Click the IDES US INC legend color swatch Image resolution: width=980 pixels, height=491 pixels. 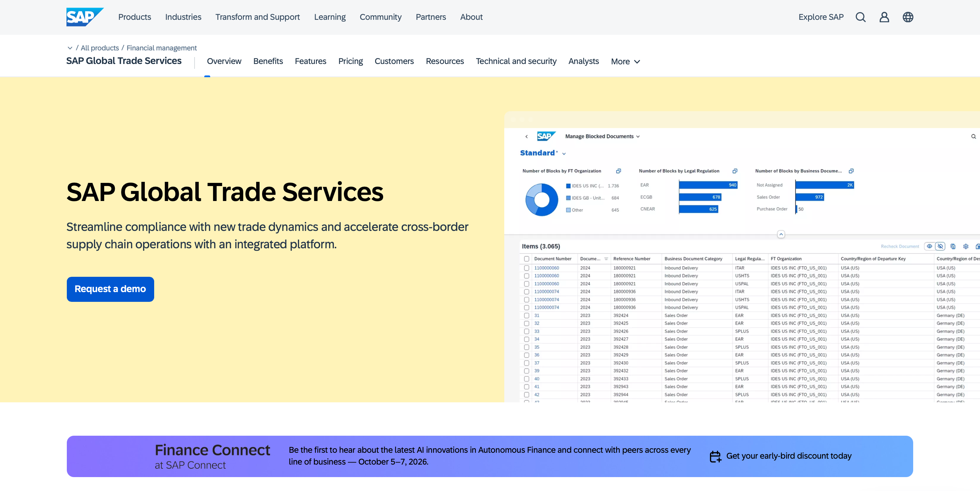click(x=568, y=186)
